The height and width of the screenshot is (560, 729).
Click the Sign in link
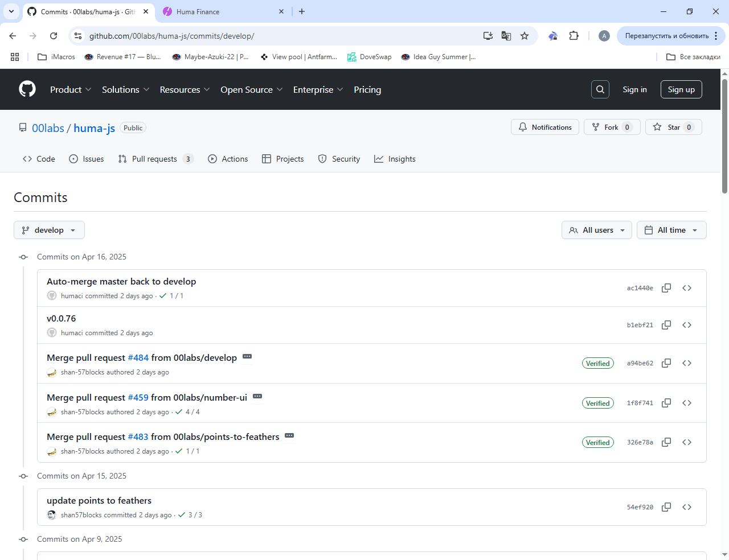coord(634,89)
